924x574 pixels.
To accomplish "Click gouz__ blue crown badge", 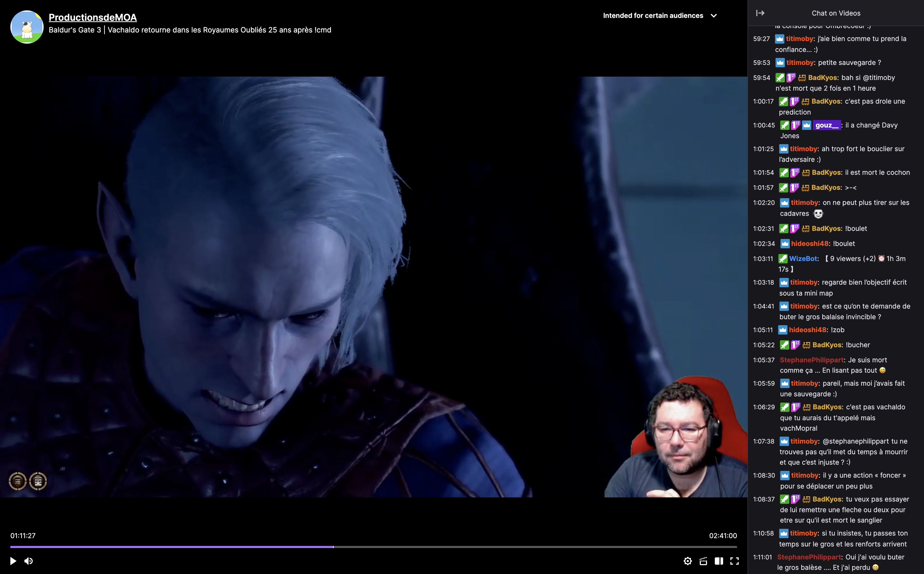I will [806, 125].
